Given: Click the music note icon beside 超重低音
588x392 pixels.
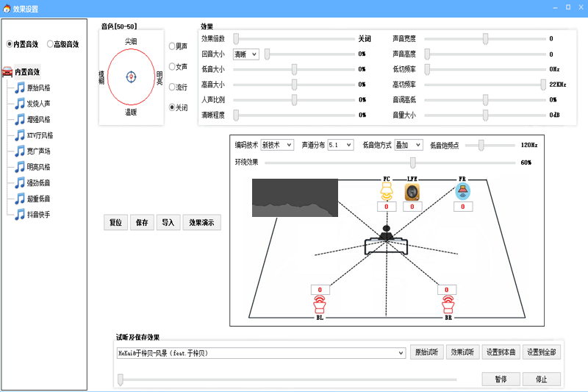Looking at the screenshot, I should [x=20, y=199].
